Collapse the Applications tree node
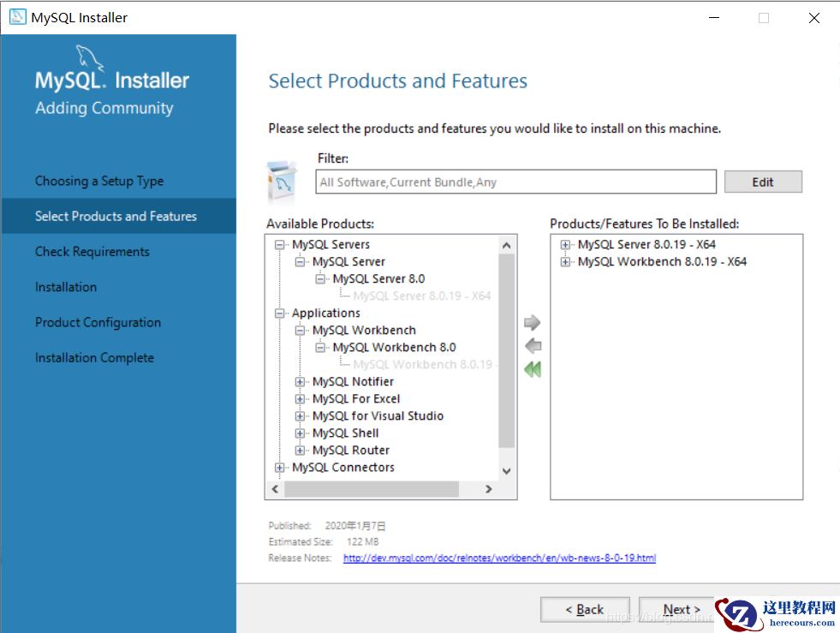This screenshot has height=633, width=840. (x=279, y=314)
